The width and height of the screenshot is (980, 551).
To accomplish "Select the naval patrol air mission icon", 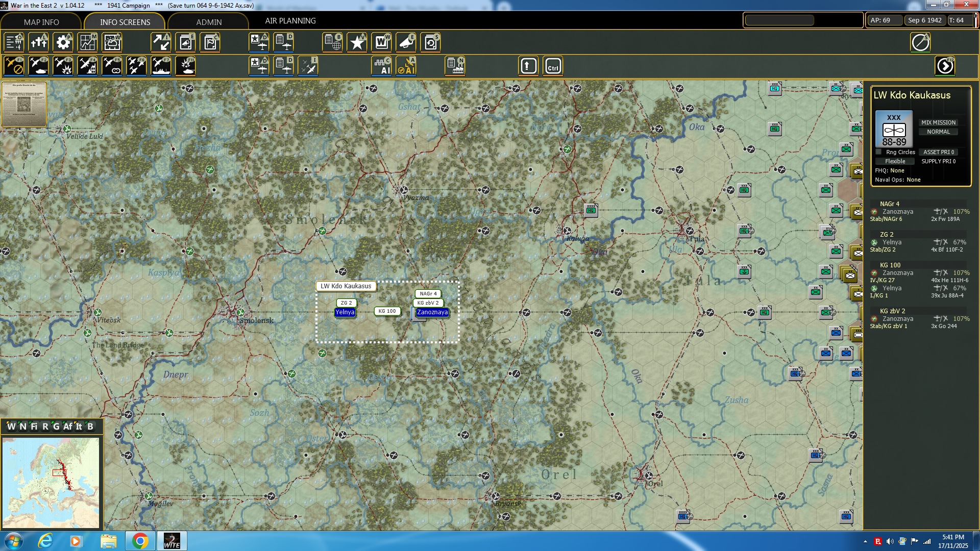I will click(161, 66).
